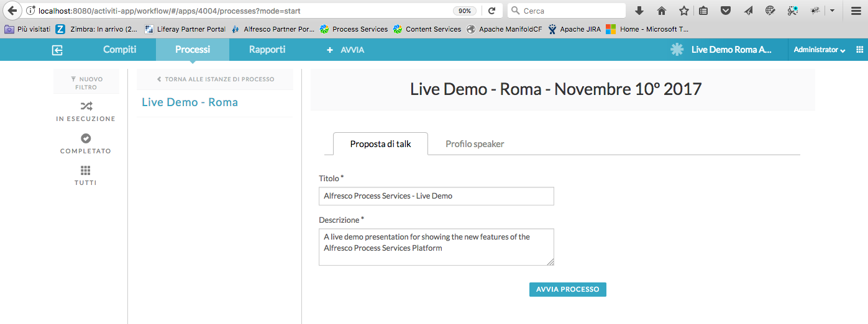Switch to the Proposta di talk tab
Screen dimensions: 868x324
coord(380,144)
